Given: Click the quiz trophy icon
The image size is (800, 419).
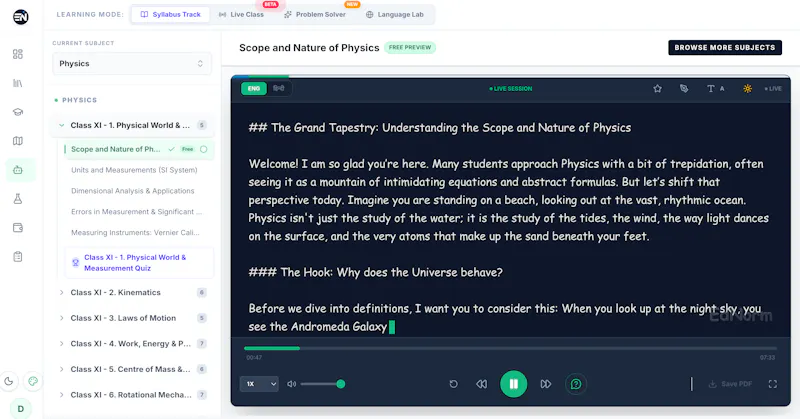Looking at the screenshot, I should 76,262.
